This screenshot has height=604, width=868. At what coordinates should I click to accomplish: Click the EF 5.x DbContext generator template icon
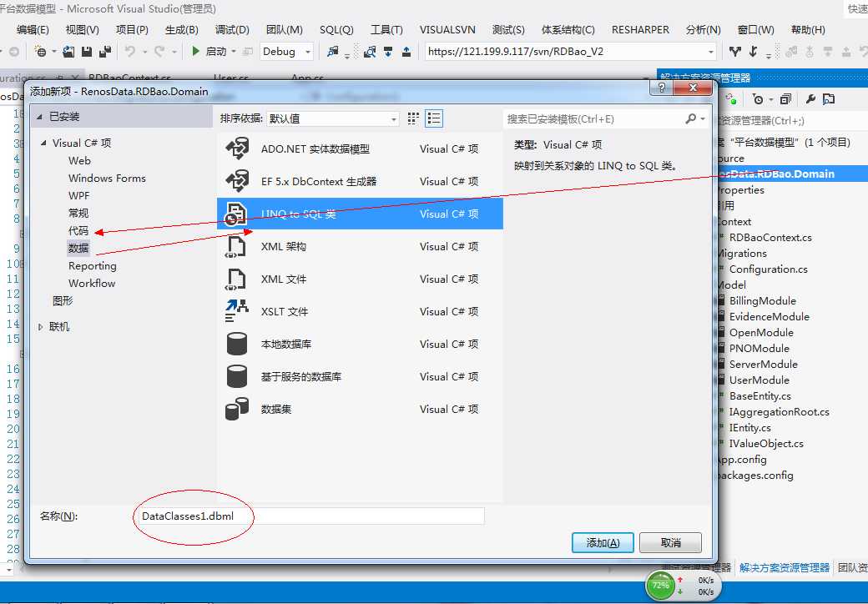(237, 181)
